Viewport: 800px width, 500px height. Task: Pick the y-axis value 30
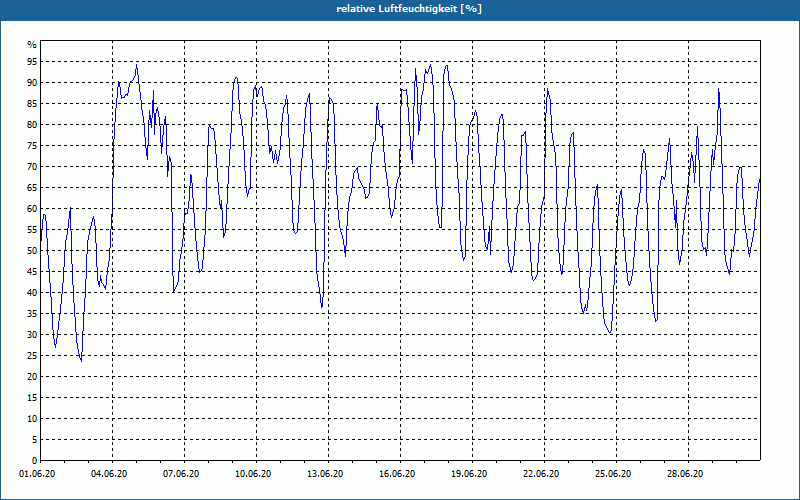coord(32,335)
